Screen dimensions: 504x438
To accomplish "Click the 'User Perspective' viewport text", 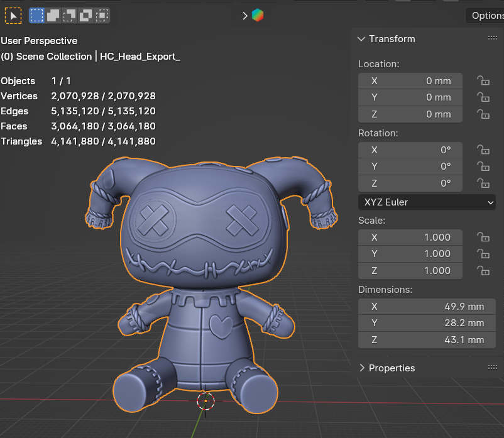I will click(x=39, y=41).
